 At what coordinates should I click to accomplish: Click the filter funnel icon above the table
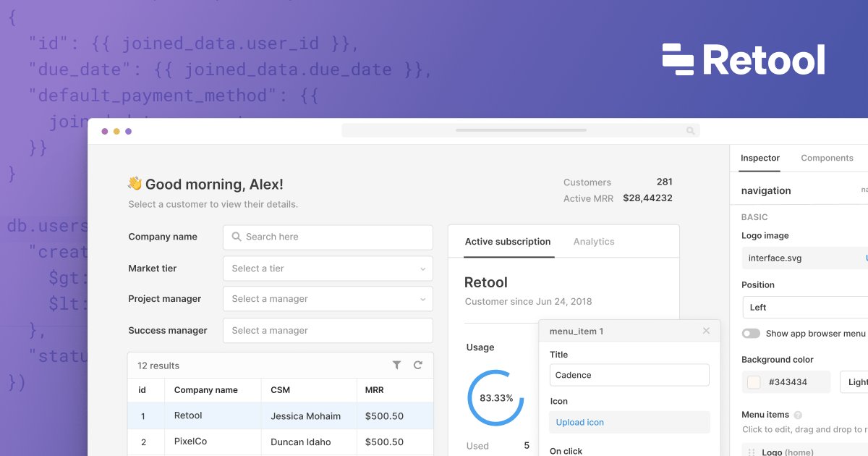pyautogui.click(x=396, y=366)
